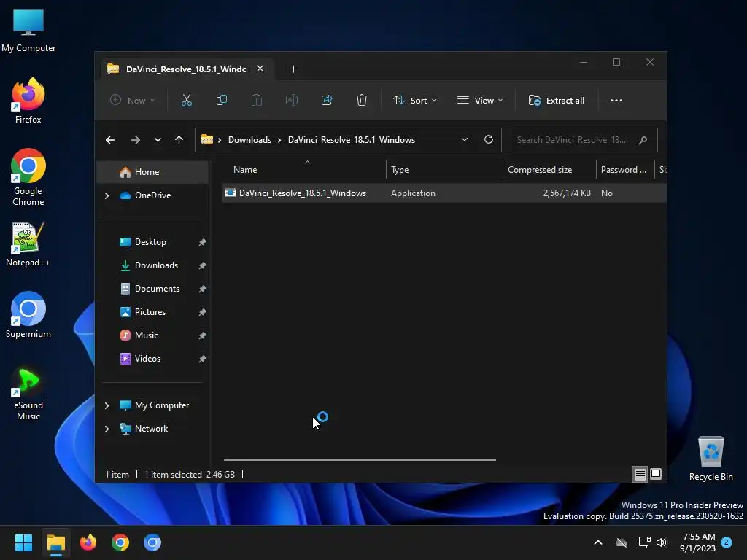Image resolution: width=747 pixels, height=560 pixels.
Task: Open the See more ellipsis menu
Action: pos(616,101)
